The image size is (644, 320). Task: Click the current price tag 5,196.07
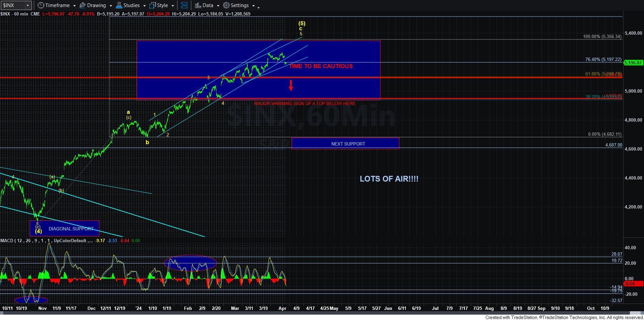633,63
